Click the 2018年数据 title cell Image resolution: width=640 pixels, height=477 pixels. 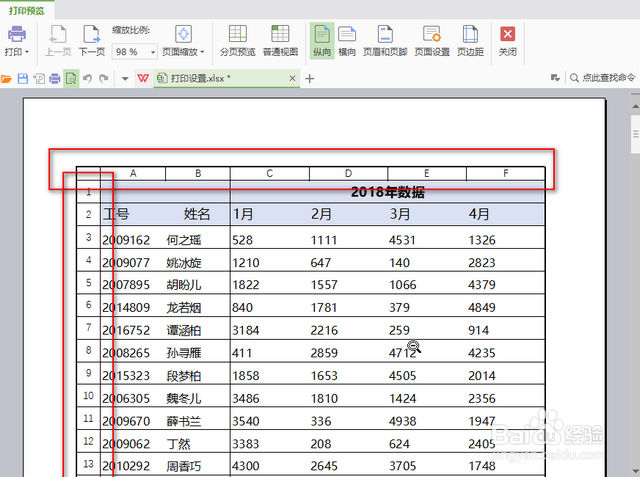pyautogui.click(x=388, y=192)
